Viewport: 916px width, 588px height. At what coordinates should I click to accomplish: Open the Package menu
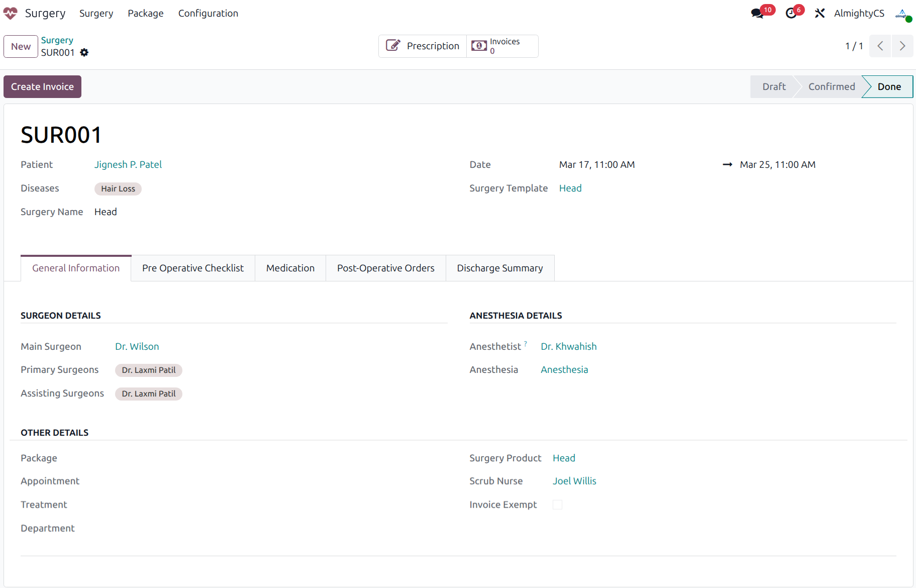coord(146,13)
